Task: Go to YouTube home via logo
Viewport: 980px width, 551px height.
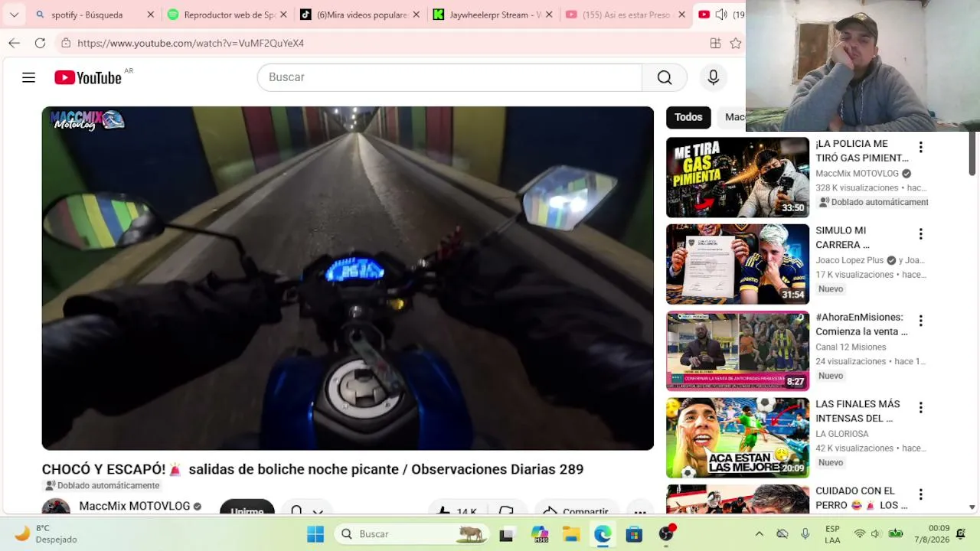Action: [x=88, y=77]
